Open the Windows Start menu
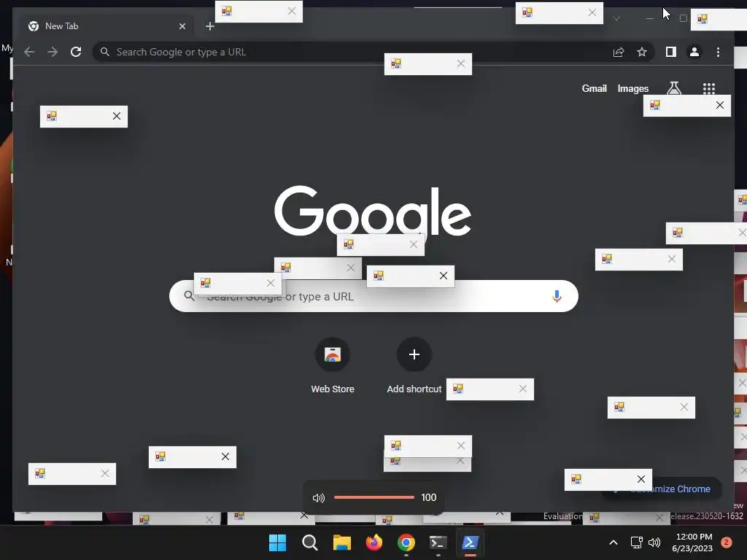This screenshot has width=747, height=560. point(277,542)
